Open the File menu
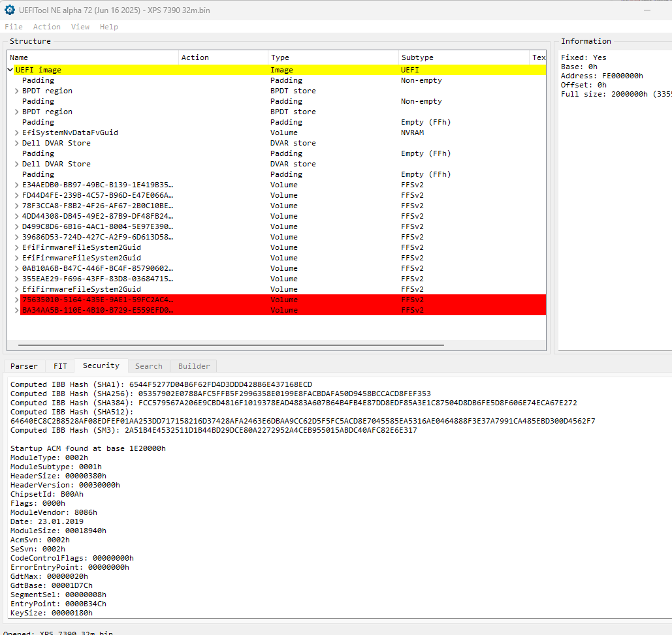 click(x=14, y=27)
